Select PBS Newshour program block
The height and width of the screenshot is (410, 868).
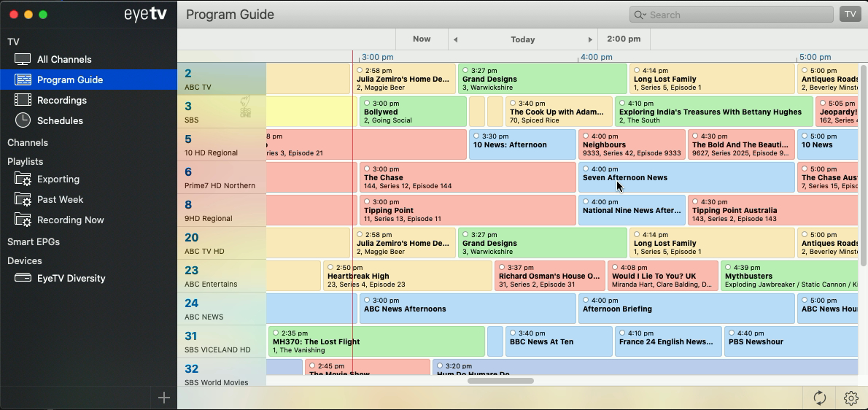tap(791, 341)
